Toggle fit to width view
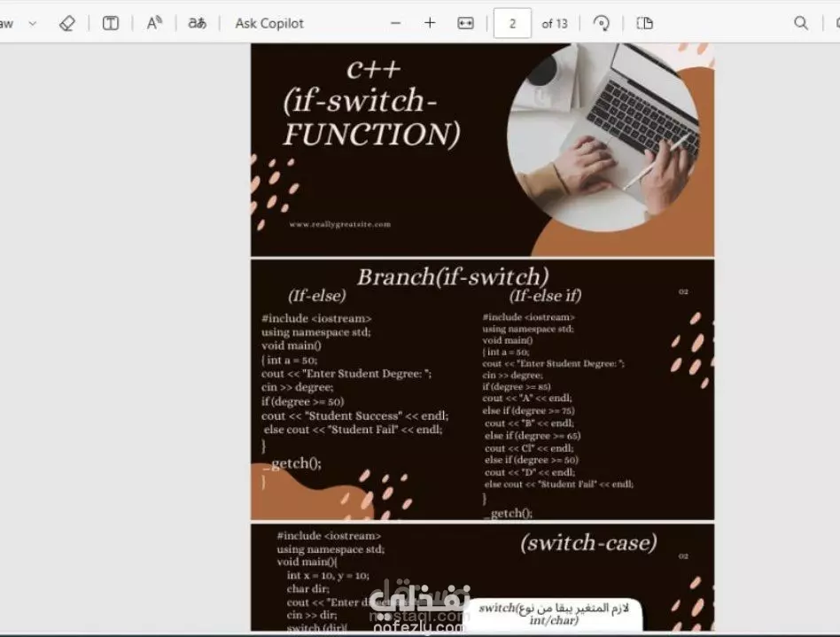840x637 pixels. [x=465, y=23]
